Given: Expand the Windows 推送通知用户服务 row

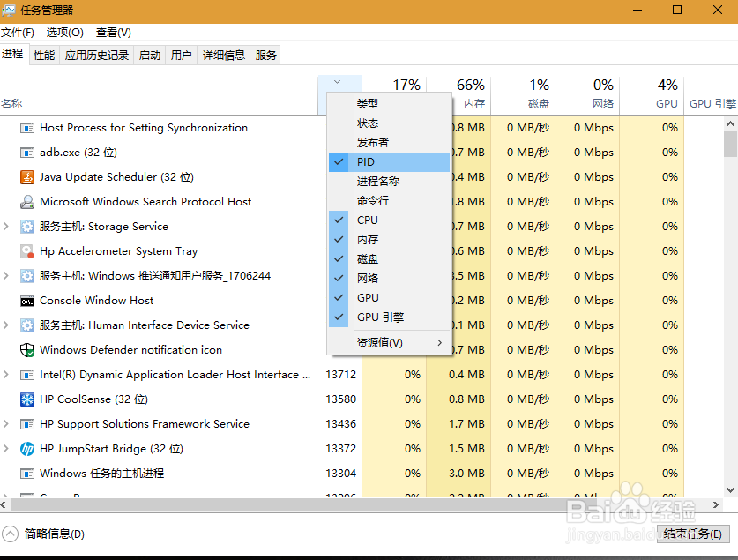Looking at the screenshot, I should (6, 276).
